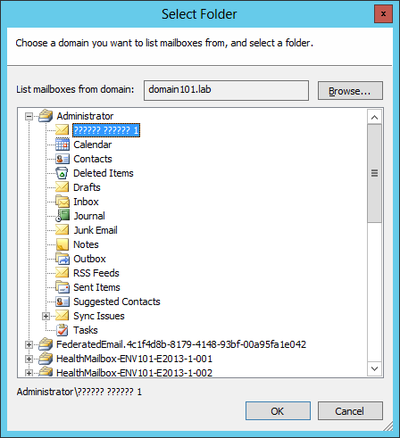400x438 pixels.
Task: Click the scrollbar down arrow
Action: 374,369
